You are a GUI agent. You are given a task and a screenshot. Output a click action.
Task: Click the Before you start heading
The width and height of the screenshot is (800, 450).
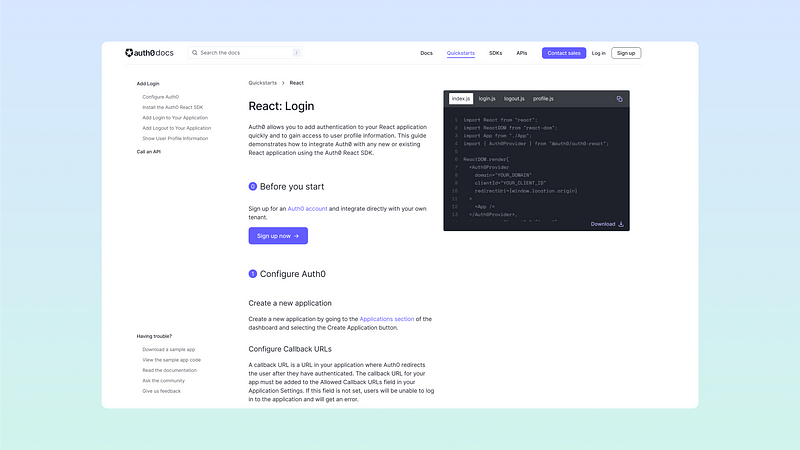point(292,187)
